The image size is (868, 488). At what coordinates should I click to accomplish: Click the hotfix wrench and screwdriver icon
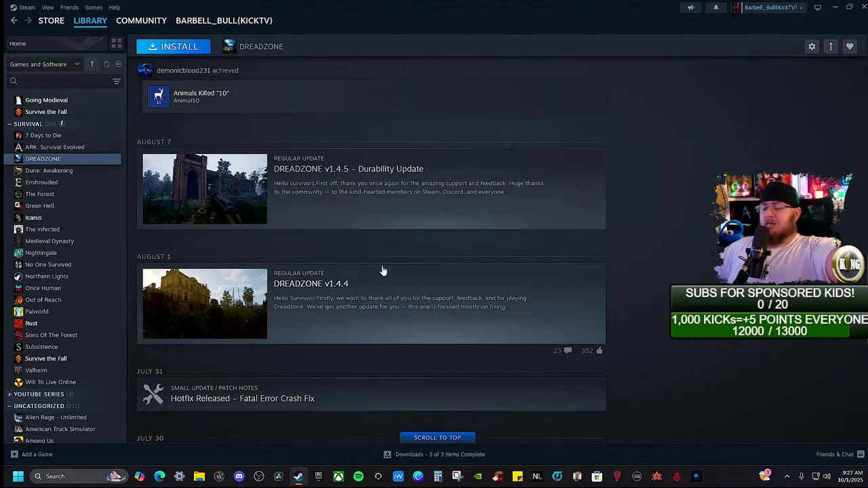pos(153,394)
